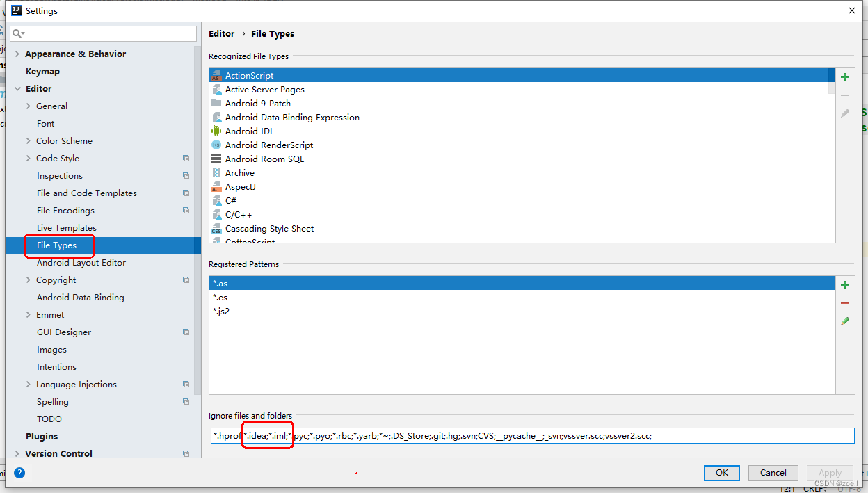Select the *.js2 registered pattern
The width and height of the screenshot is (868, 493).
(x=522, y=312)
